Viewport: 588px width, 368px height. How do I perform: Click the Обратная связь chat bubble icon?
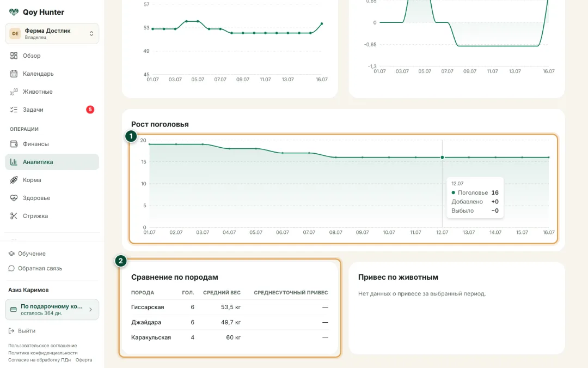coord(11,268)
